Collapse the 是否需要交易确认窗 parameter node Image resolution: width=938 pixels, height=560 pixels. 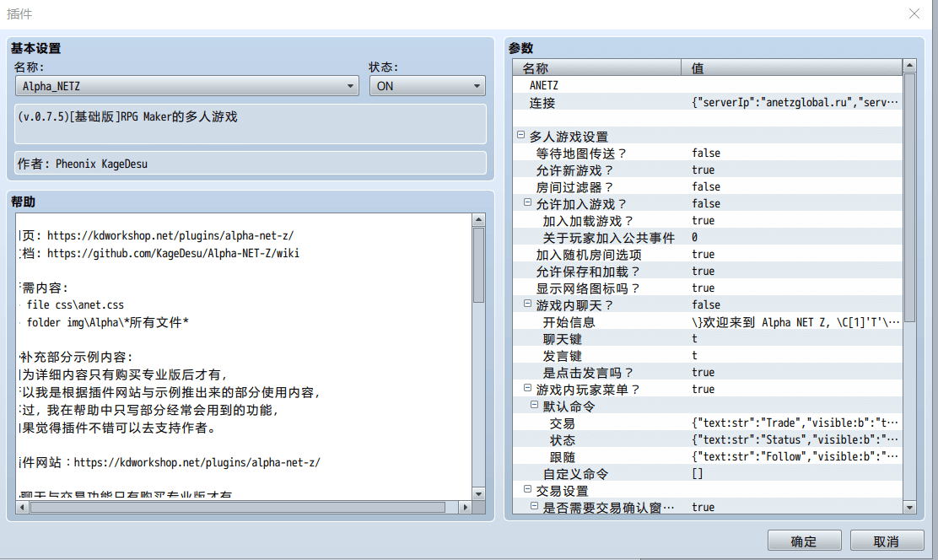[x=534, y=506]
